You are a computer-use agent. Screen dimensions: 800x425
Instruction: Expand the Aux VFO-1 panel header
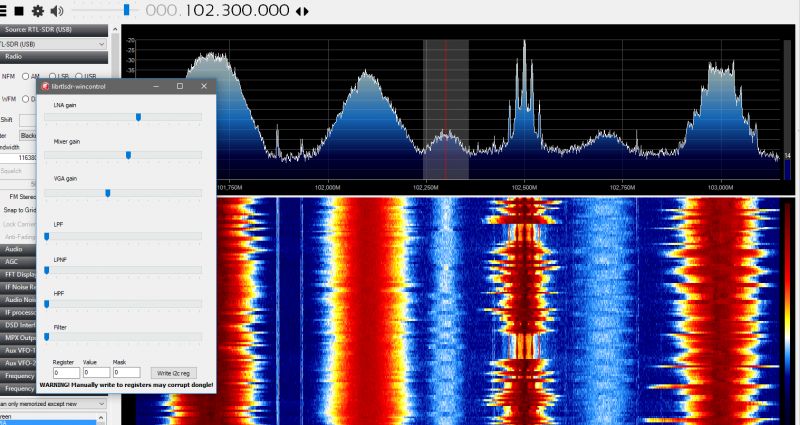click(18, 351)
